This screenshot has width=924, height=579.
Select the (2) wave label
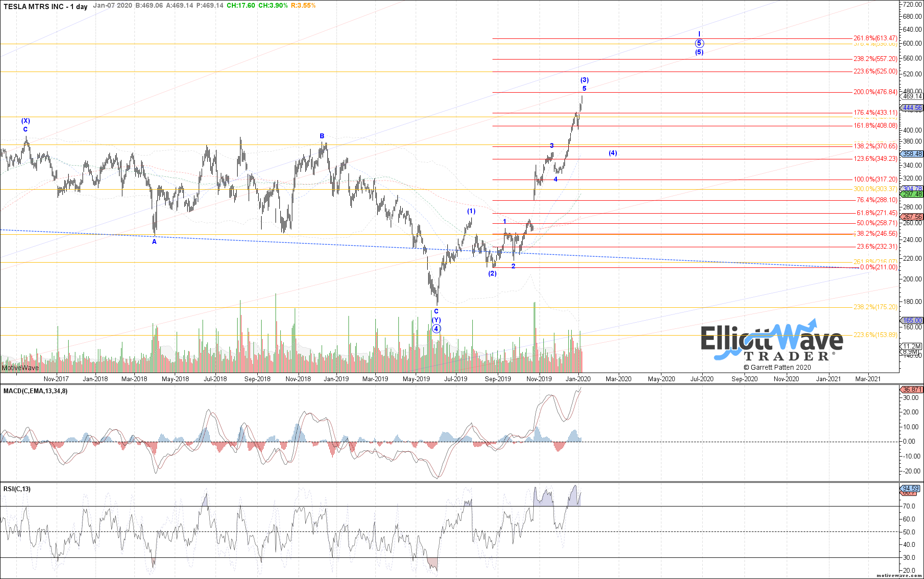(492, 274)
